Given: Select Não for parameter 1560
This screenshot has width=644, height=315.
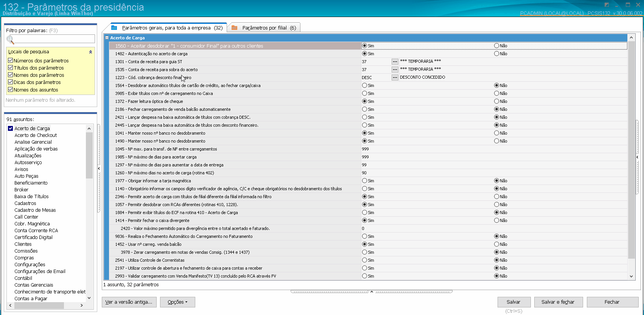Looking at the screenshot, I should coord(496,46).
